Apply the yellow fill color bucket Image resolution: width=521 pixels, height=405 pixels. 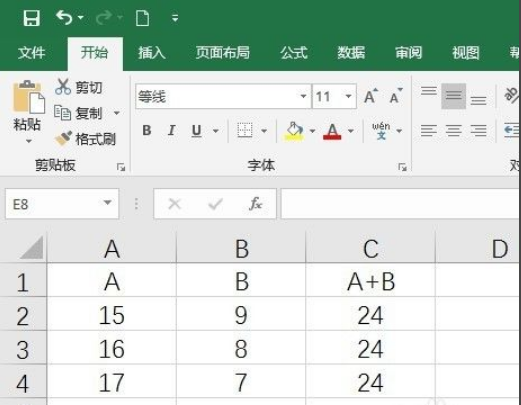pyautogui.click(x=294, y=131)
